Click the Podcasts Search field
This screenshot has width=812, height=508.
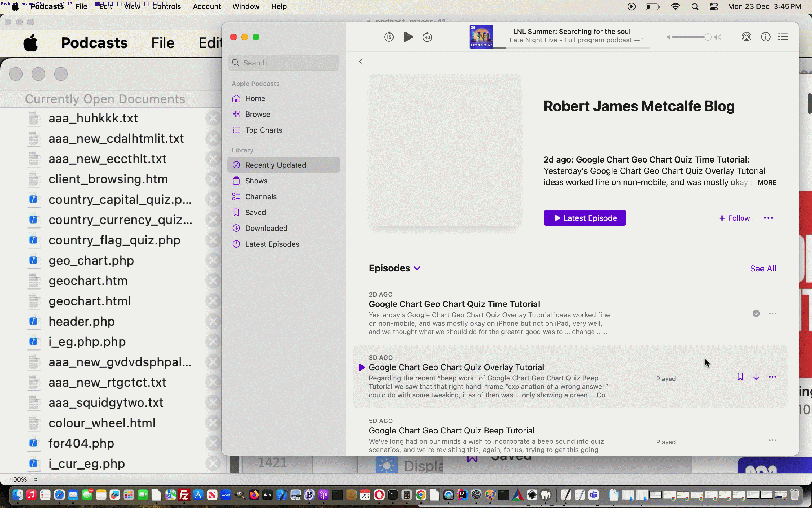pos(284,63)
